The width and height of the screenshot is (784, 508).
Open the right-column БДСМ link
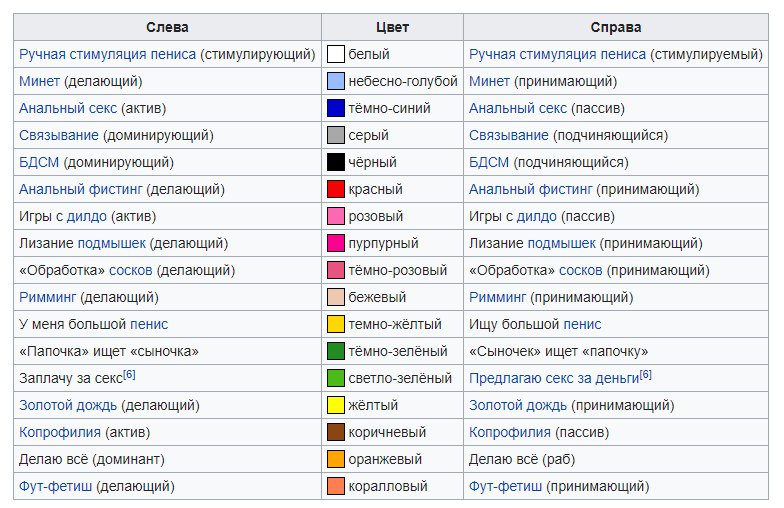click(489, 162)
